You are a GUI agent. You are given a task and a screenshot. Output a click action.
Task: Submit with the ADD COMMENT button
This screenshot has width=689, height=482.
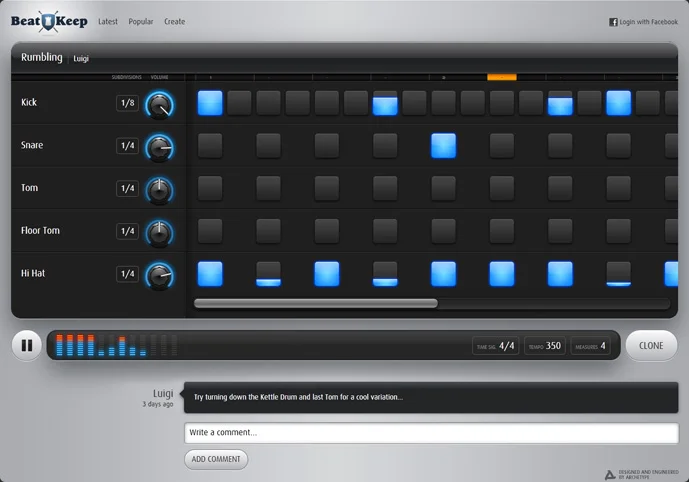216,459
